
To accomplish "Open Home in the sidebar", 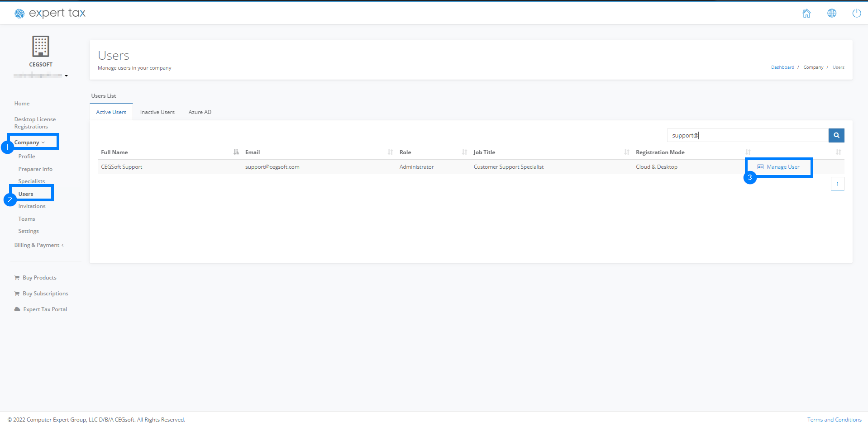I will click(x=22, y=104).
